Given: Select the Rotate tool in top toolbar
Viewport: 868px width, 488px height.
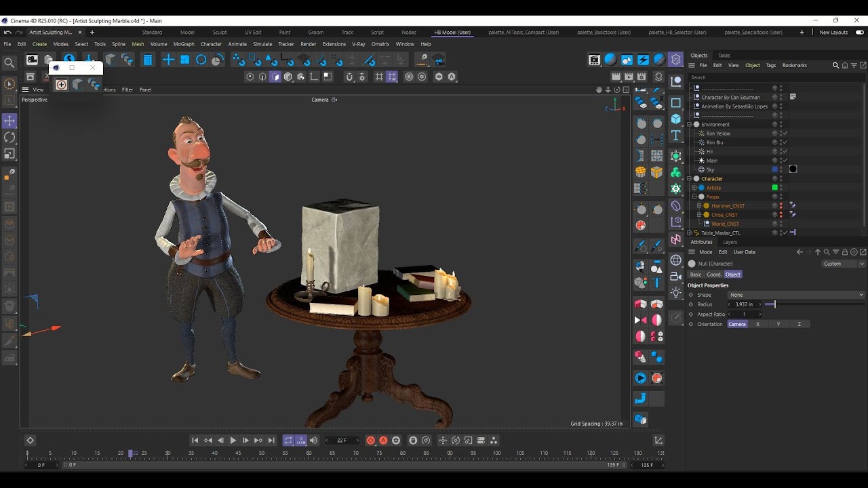Looking at the screenshot, I should pos(201,60).
